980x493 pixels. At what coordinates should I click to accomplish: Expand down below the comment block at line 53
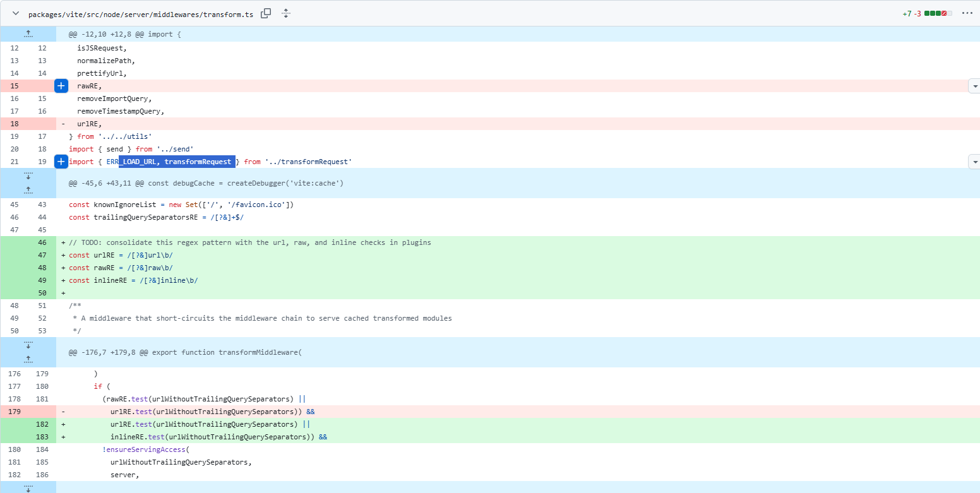28,345
